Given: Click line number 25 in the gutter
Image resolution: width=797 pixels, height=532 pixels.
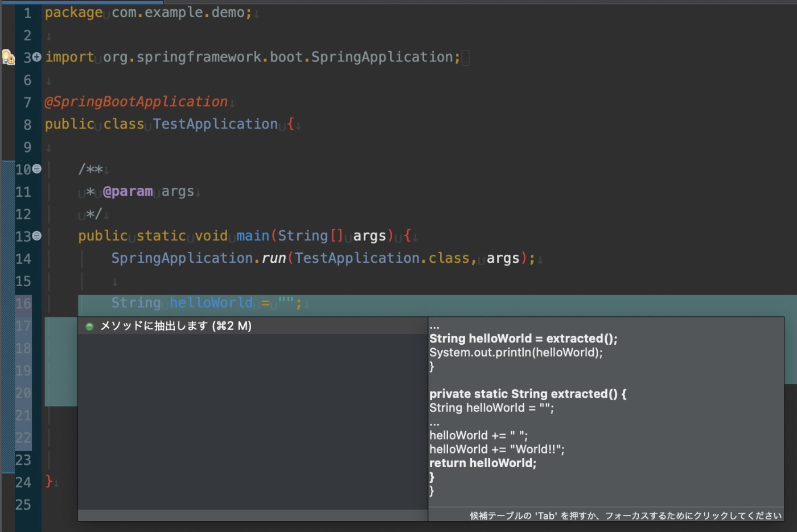Looking at the screenshot, I should tap(23, 505).
